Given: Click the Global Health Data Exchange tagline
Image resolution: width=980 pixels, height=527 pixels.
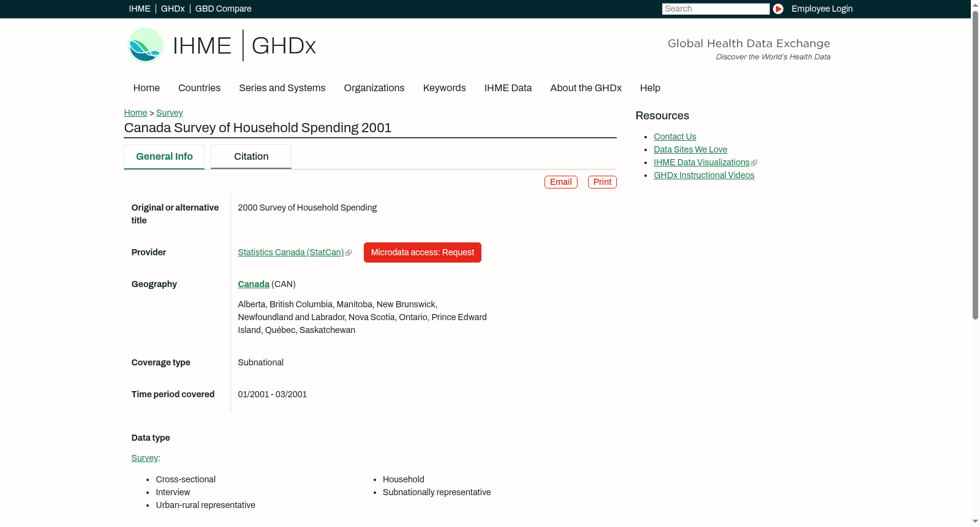Looking at the screenshot, I should pos(749,43).
